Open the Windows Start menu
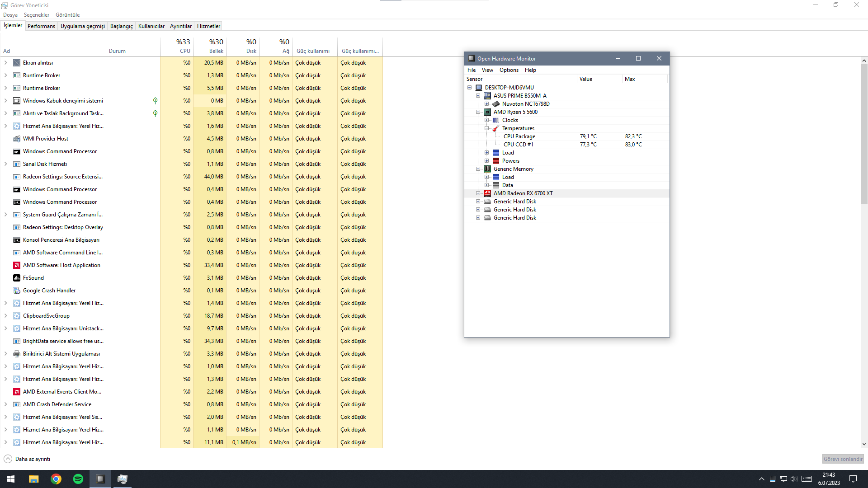 coord(11,479)
